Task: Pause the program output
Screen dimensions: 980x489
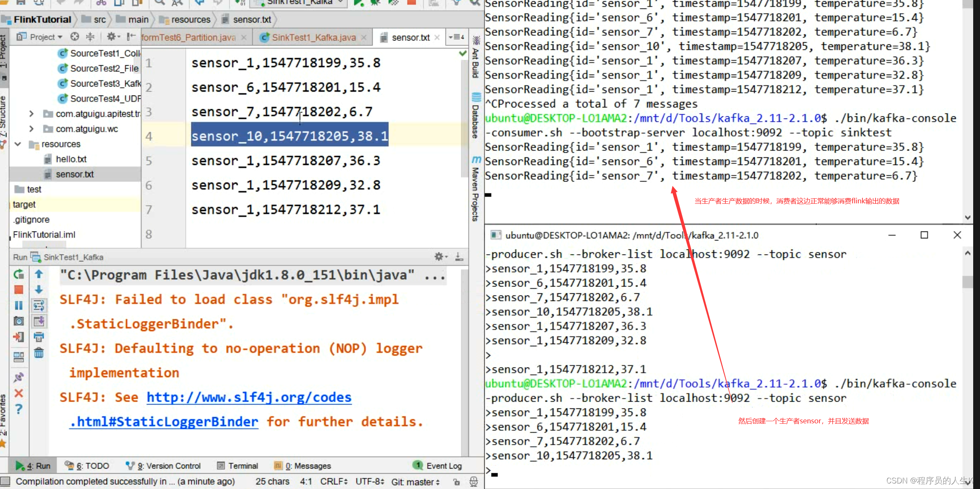Action: tap(18, 305)
